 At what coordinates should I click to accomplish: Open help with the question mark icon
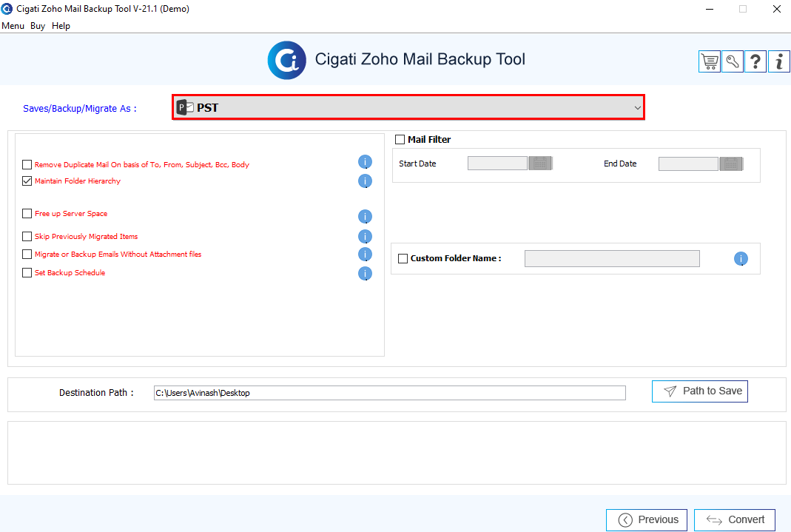coord(755,61)
